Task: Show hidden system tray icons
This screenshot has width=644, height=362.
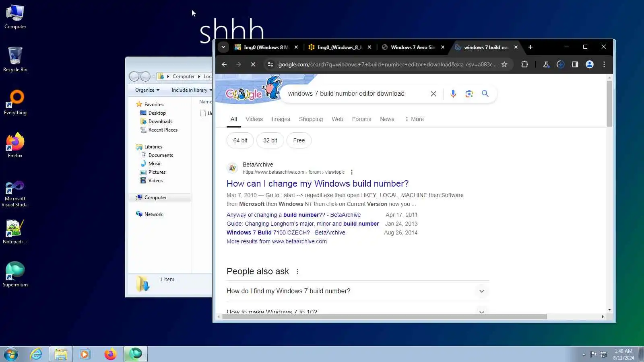Action: tap(584, 354)
